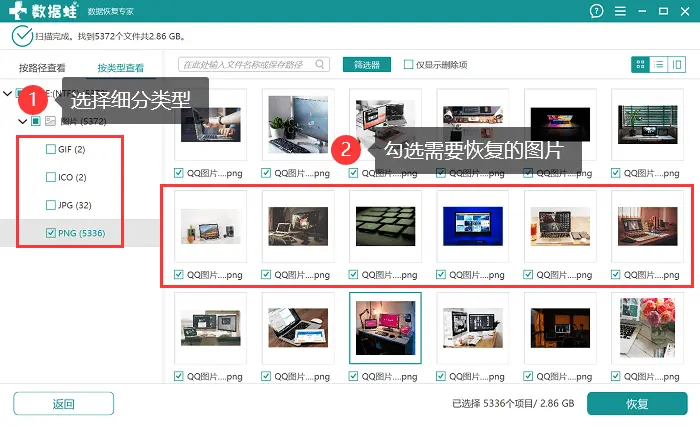Select dark room with orange windows thumbnail
700x427 pixels.
pos(560,328)
